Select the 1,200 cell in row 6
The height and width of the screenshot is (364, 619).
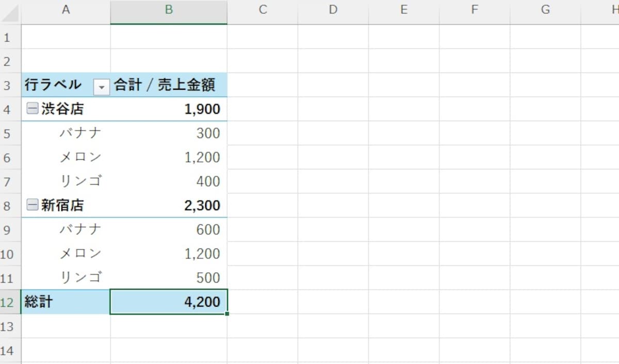169,157
